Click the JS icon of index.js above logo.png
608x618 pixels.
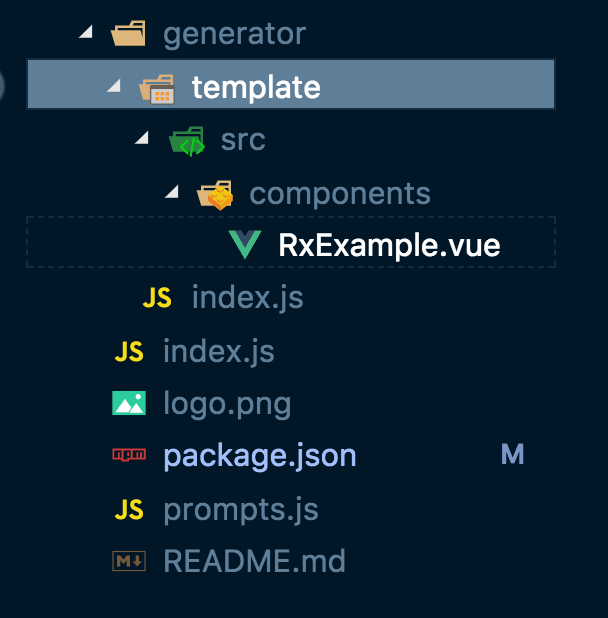pos(129,352)
